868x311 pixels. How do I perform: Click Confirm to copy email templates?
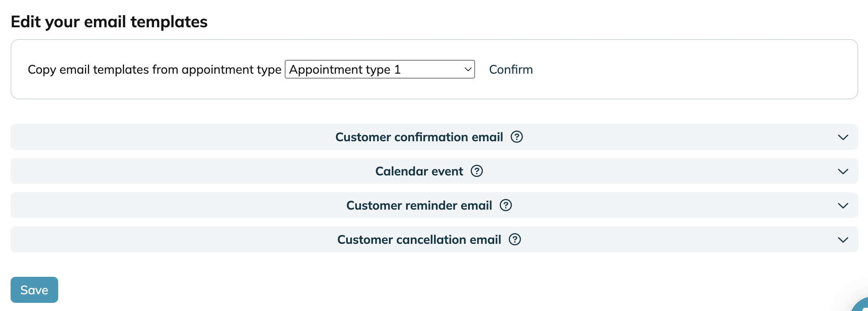511,69
